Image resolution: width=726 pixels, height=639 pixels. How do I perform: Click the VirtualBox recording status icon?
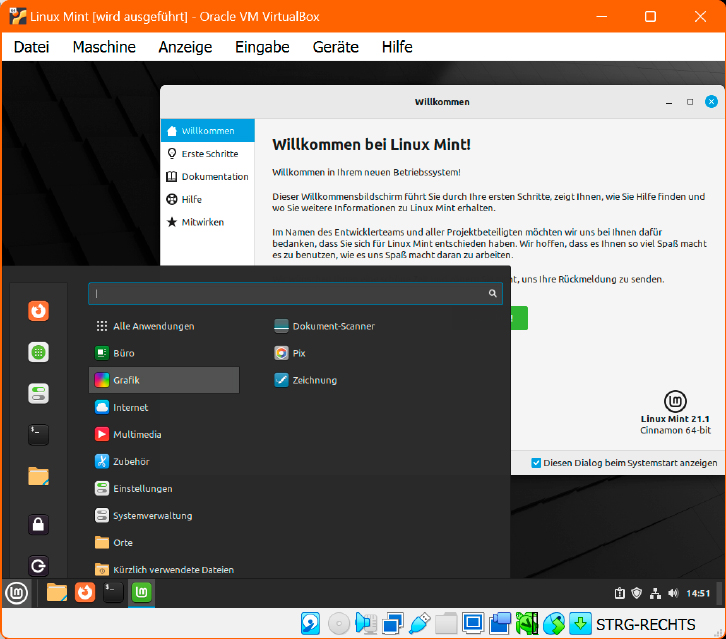click(500, 624)
